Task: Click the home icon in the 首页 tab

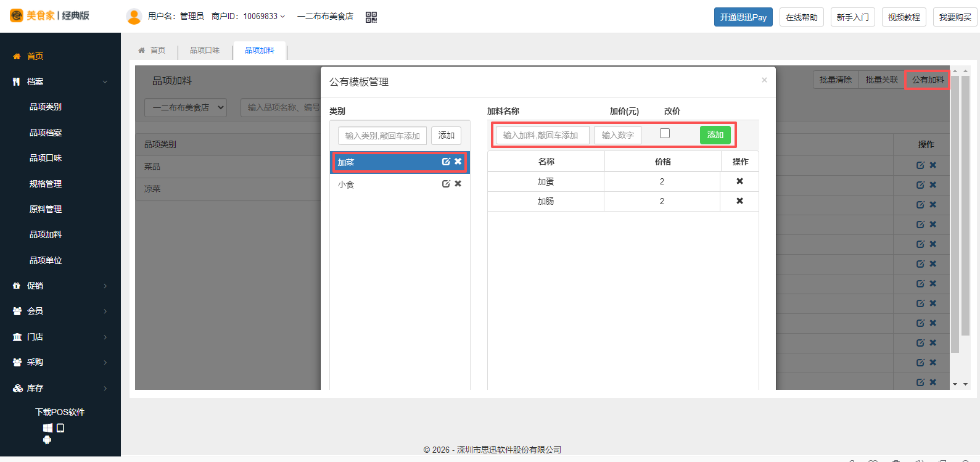Action: (x=141, y=51)
